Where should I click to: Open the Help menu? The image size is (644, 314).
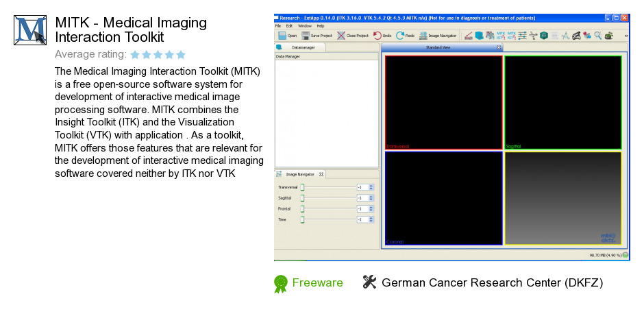[x=321, y=25]
